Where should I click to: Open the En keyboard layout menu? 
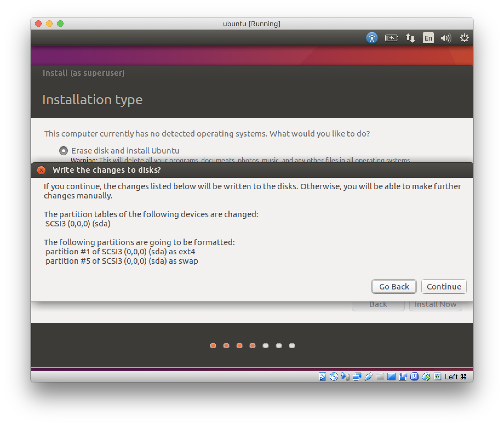pyautogui.click(x=428, y=38)
